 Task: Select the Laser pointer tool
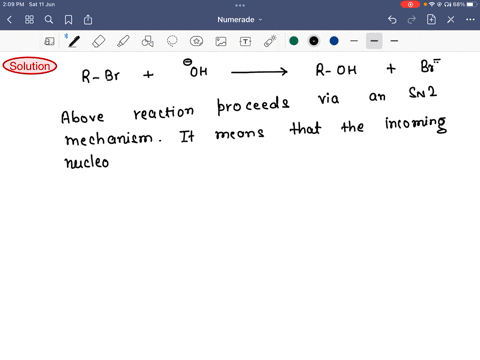click(270, 41)
